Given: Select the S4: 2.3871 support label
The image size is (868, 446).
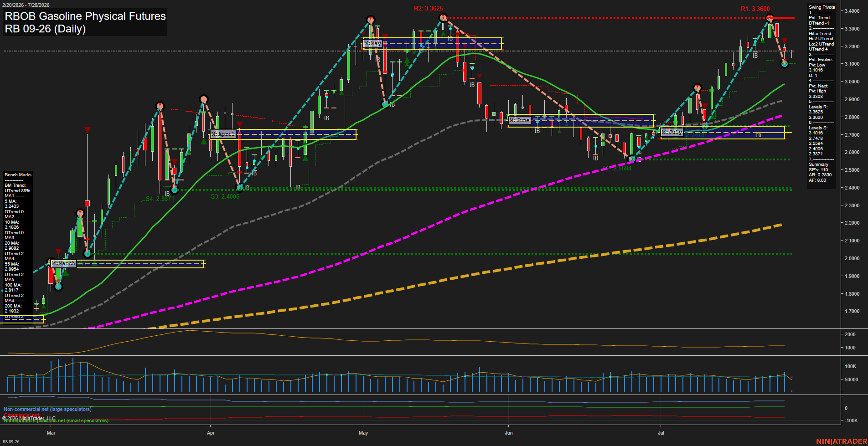Looking at the screenshot, I should (160, 199).
